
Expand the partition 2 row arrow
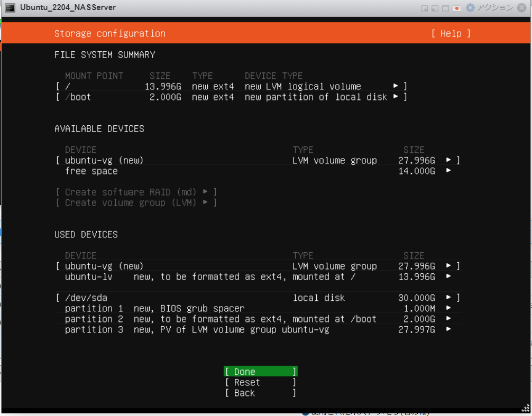pyautogui.click(x=448, y=318)
